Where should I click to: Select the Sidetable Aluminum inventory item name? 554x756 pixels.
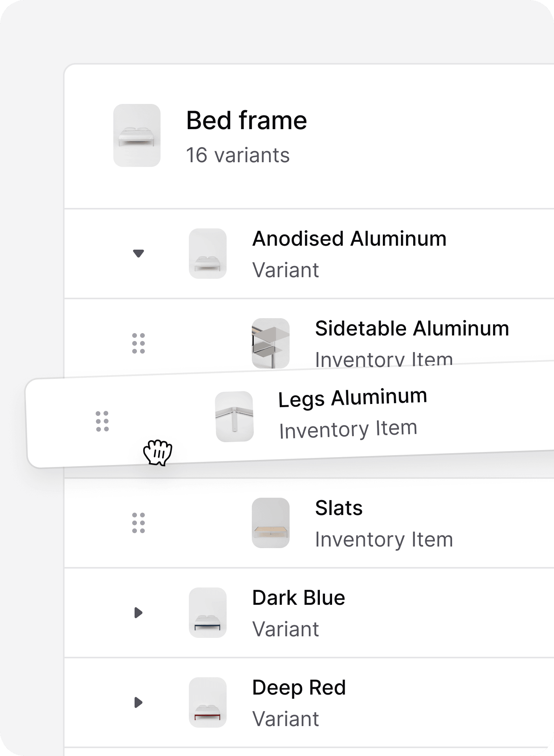coord(412,329)
